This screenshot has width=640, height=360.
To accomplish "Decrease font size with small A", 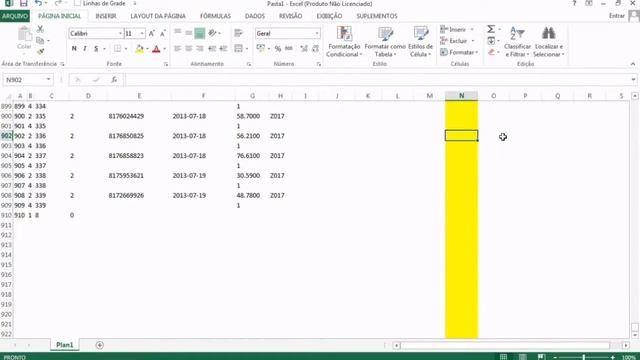I will (162, 33).
